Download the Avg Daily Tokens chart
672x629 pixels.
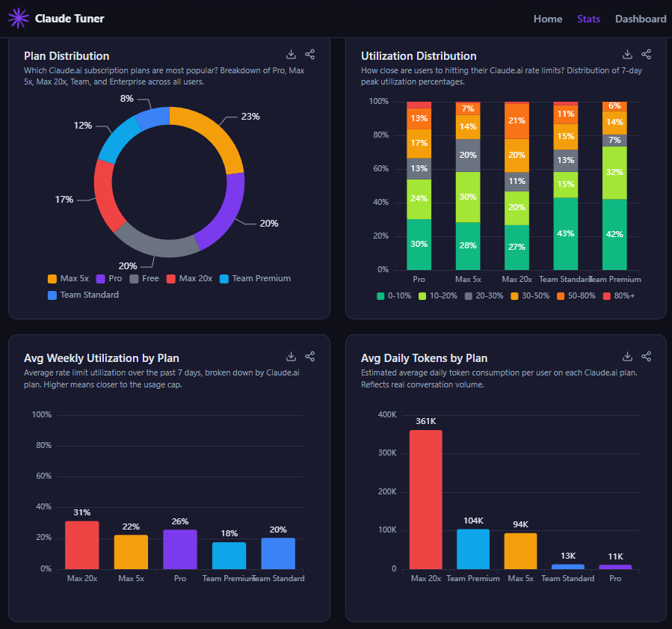628,357
